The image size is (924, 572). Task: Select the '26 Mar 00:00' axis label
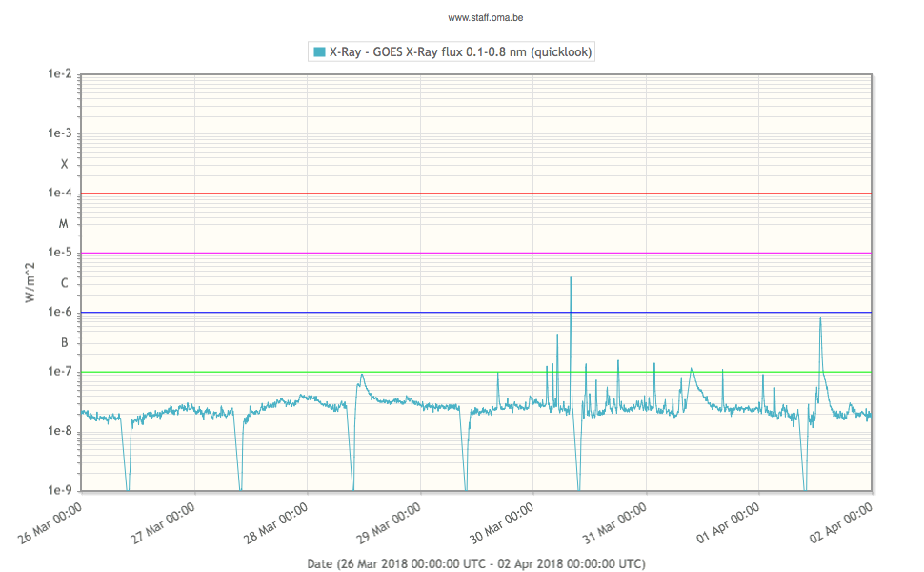pyautogui.click(x=50, y=523)
